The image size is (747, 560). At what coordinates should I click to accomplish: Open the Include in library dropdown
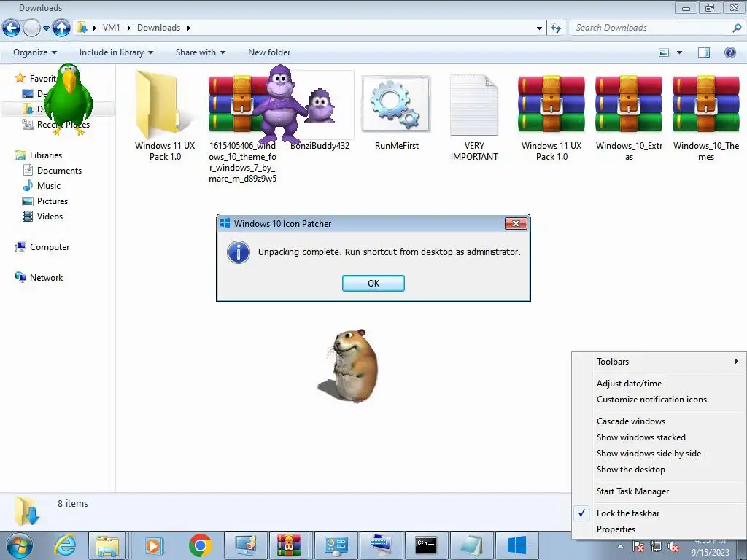pyautogui.click(x=116, y=52)
